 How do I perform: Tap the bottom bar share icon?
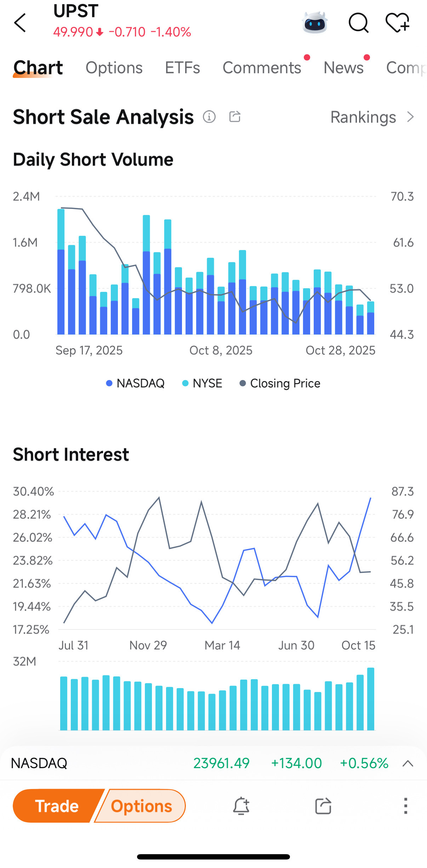(323, 806)
